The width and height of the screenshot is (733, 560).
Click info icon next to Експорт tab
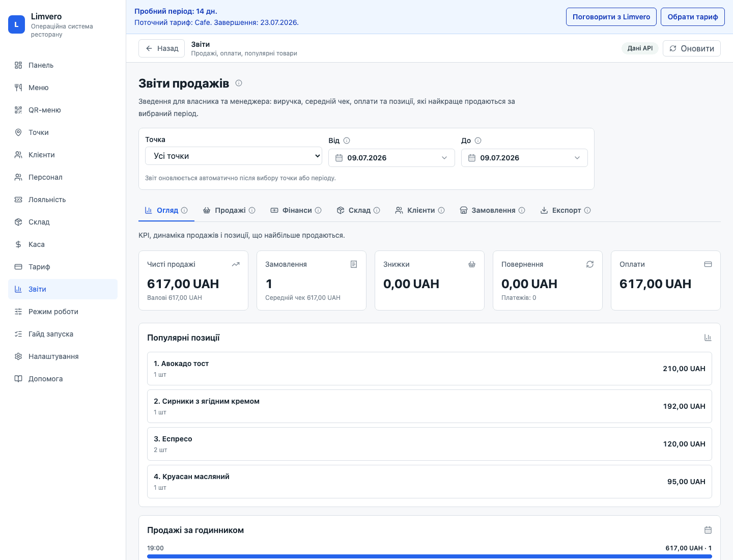(587, 210)
